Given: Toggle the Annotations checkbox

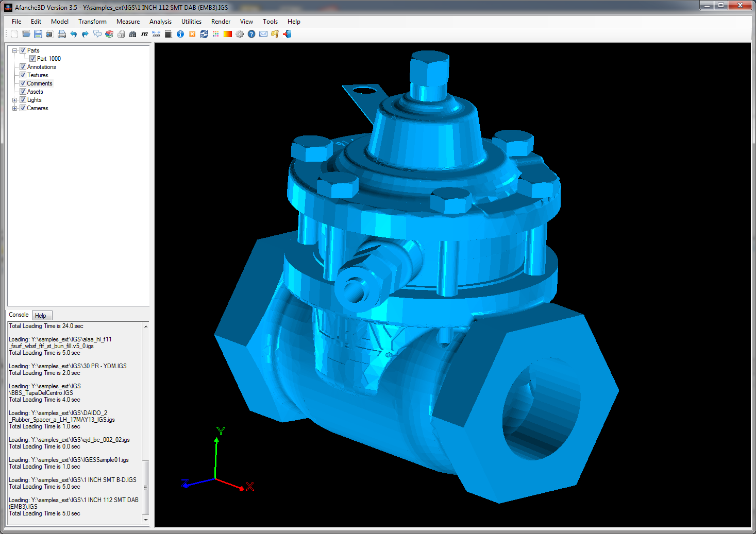Looking at the screenshot, I should (x=23, y=67).
